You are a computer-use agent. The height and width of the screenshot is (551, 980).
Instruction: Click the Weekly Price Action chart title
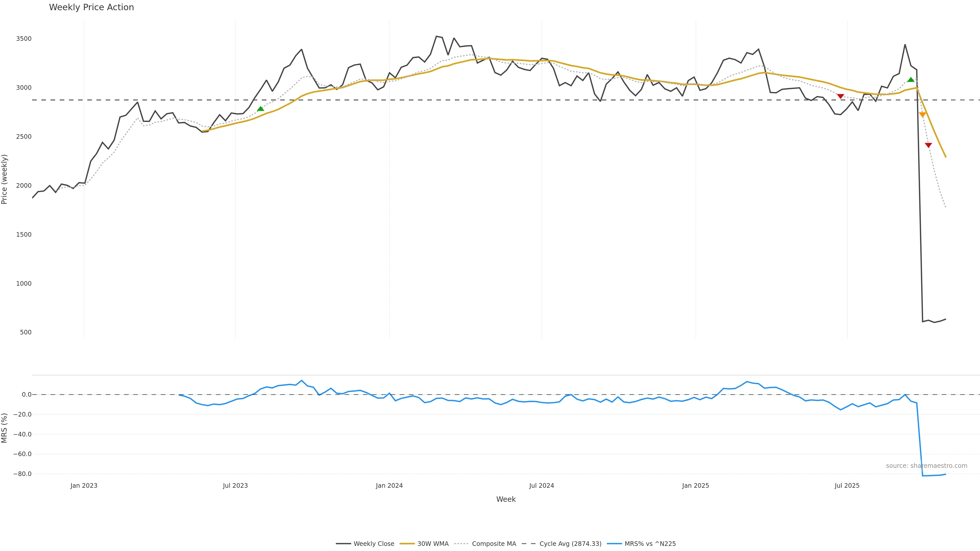[x=91, y=7]
